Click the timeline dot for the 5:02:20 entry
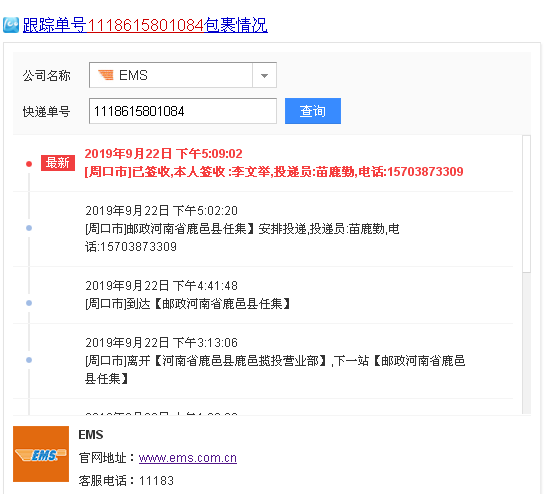The image size is (546, 494). (29, 228)
